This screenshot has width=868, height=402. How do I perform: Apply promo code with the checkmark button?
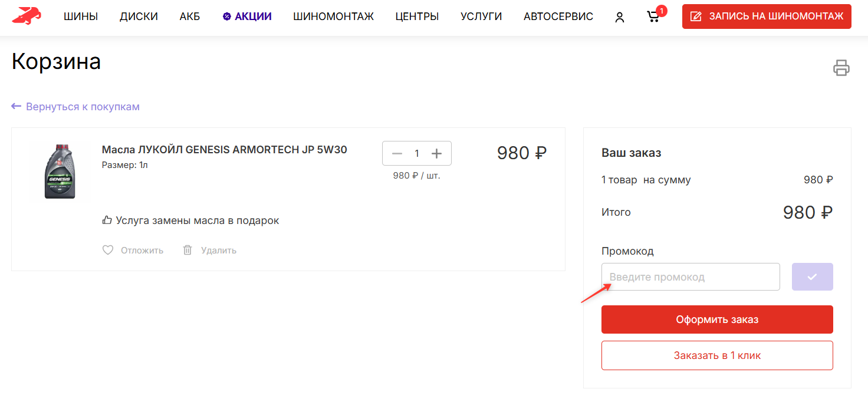(x=813, y=276)
